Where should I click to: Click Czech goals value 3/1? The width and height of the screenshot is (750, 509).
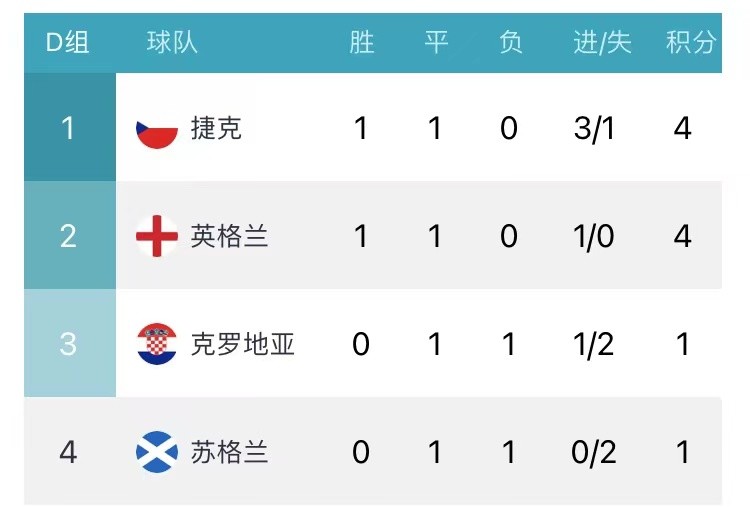[x=594, y=129]
